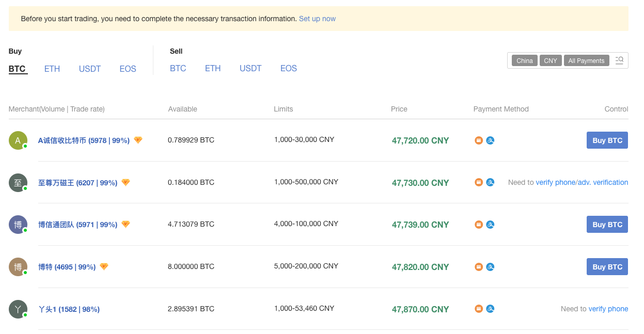Select BTC tab under Buy

click(x=17, y=69)
